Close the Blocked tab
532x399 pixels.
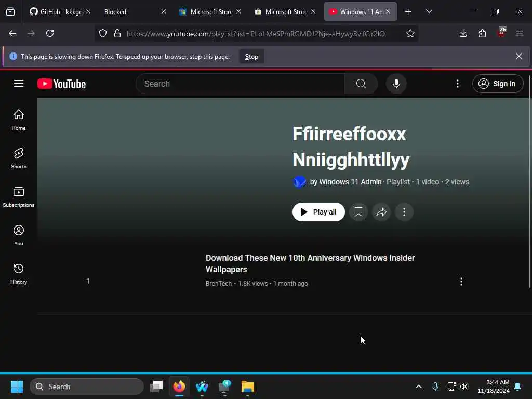(164, 11)
